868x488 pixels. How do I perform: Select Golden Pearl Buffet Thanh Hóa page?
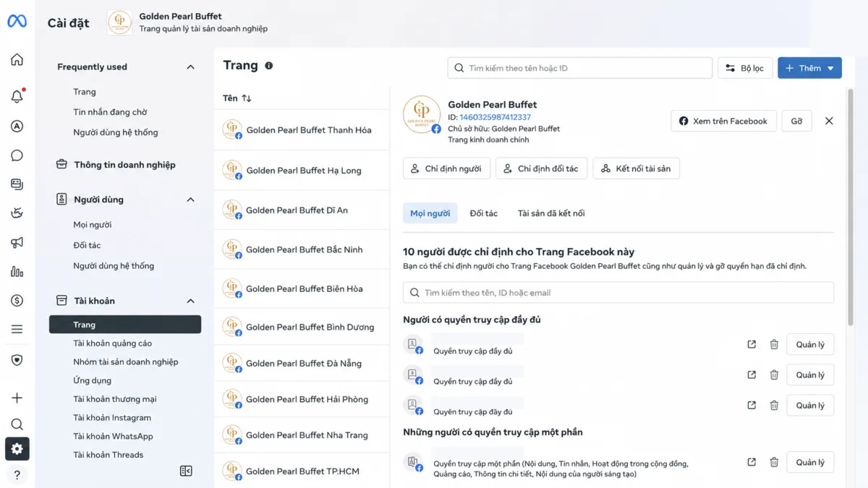coord(302,130)
